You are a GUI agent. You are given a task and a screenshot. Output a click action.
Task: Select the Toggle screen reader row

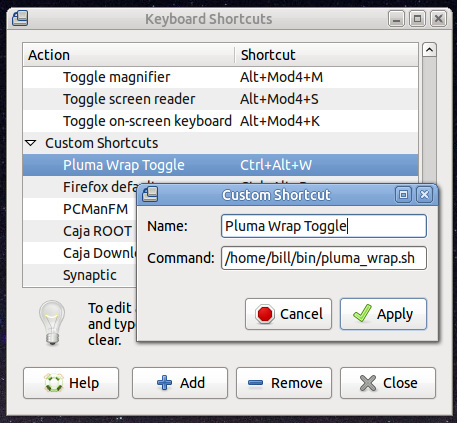220,99
